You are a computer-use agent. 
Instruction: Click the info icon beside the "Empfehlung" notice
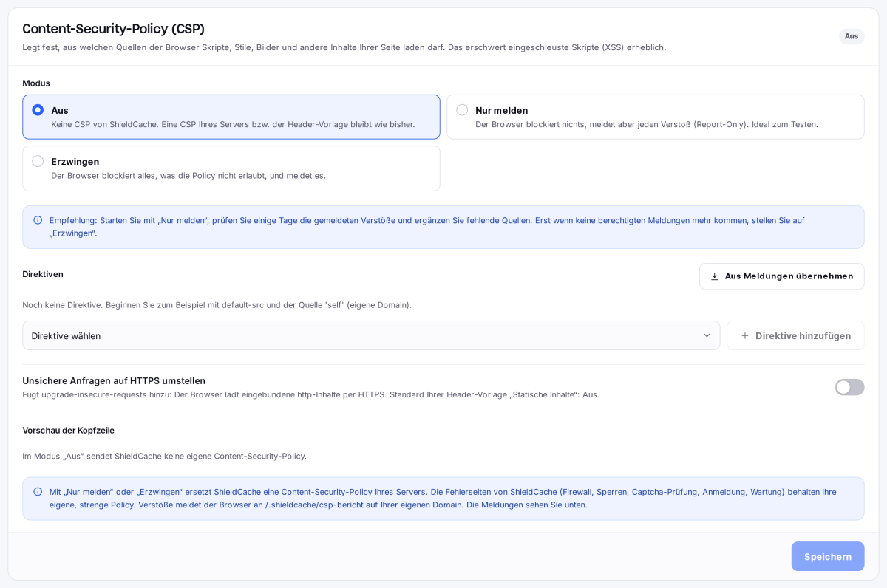pos(38,220)
